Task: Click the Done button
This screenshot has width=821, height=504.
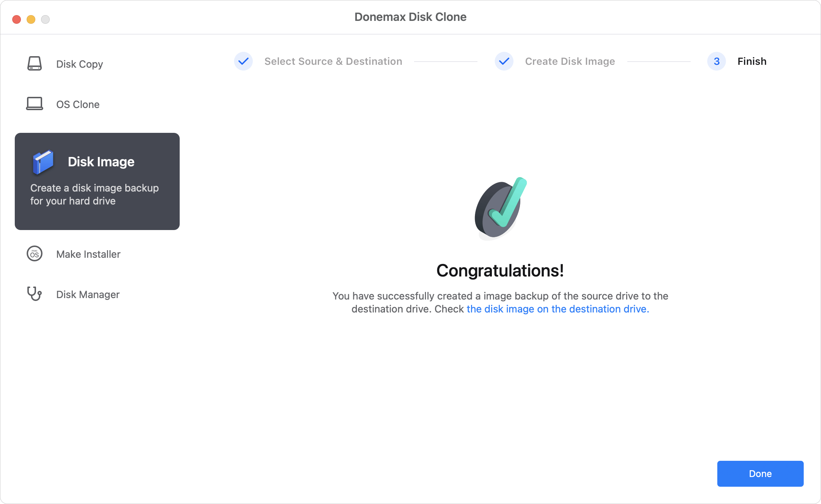Action: click(x=760, y=473)
